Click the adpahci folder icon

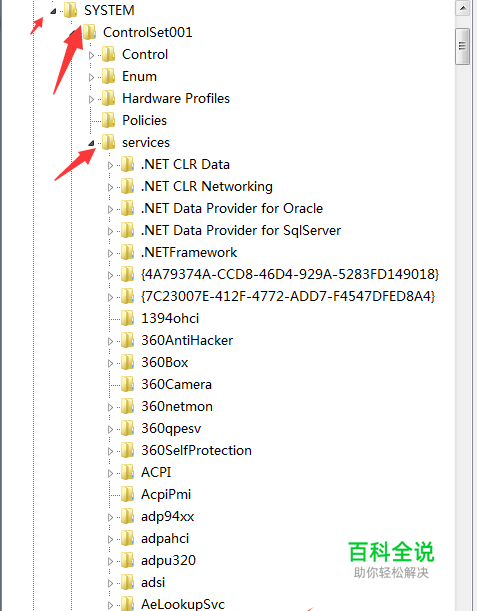click(127, 538)
